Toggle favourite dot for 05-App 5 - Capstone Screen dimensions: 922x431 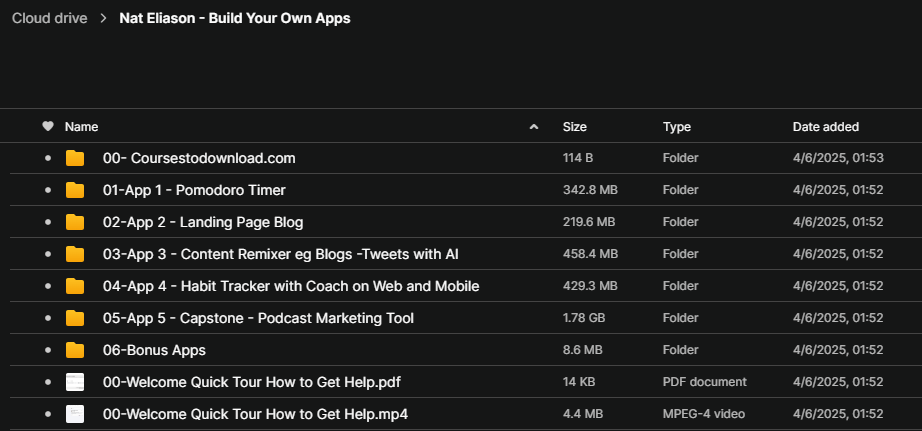click(x=48, y=318)
